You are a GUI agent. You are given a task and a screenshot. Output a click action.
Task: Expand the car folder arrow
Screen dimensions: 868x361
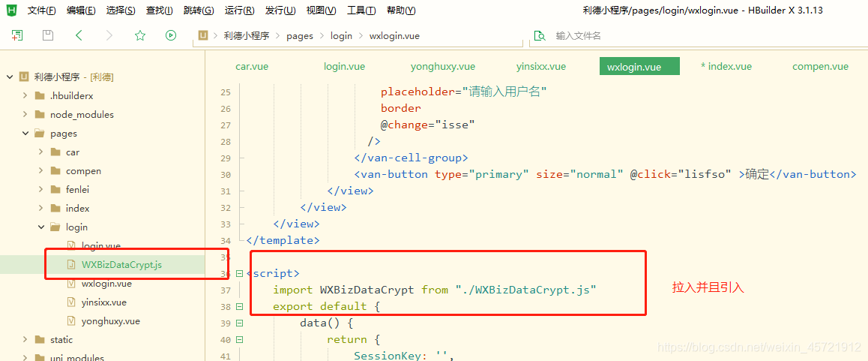[40, 152]
